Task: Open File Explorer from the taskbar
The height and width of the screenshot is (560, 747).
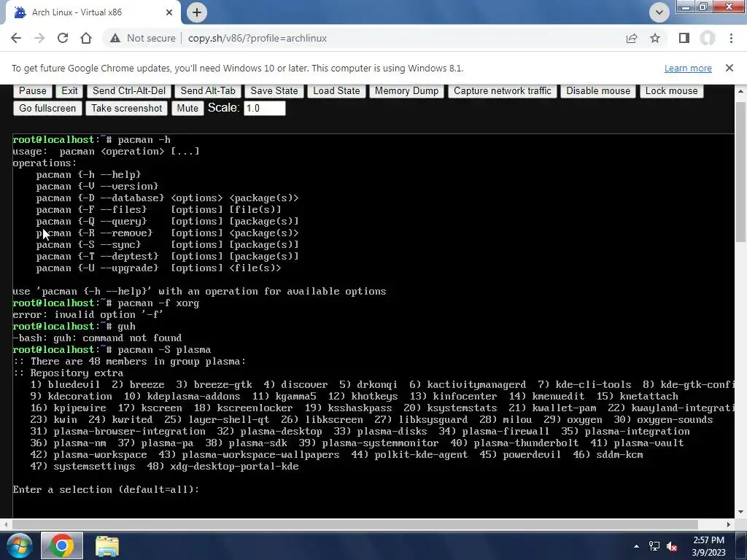Action: click(x=107, y=546)
